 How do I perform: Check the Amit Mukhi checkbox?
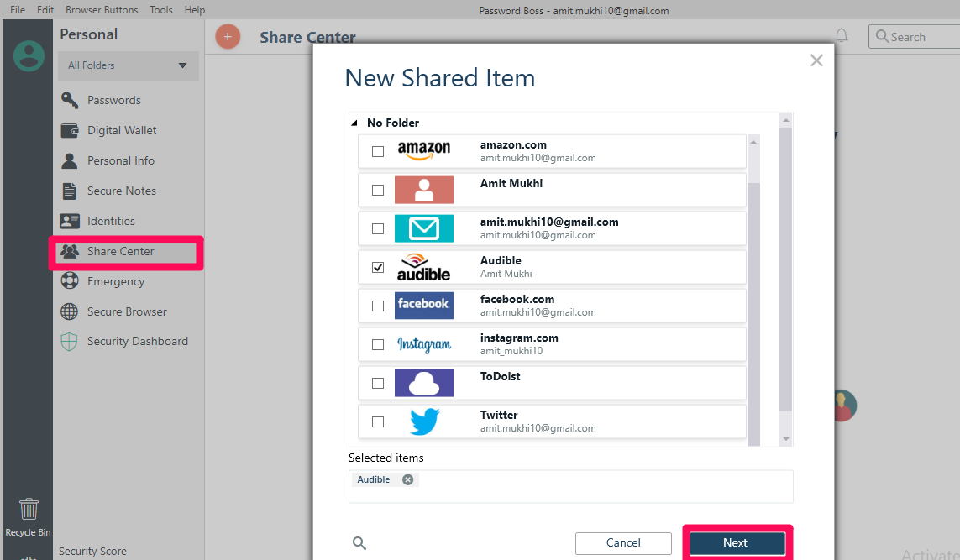[378, 191]
